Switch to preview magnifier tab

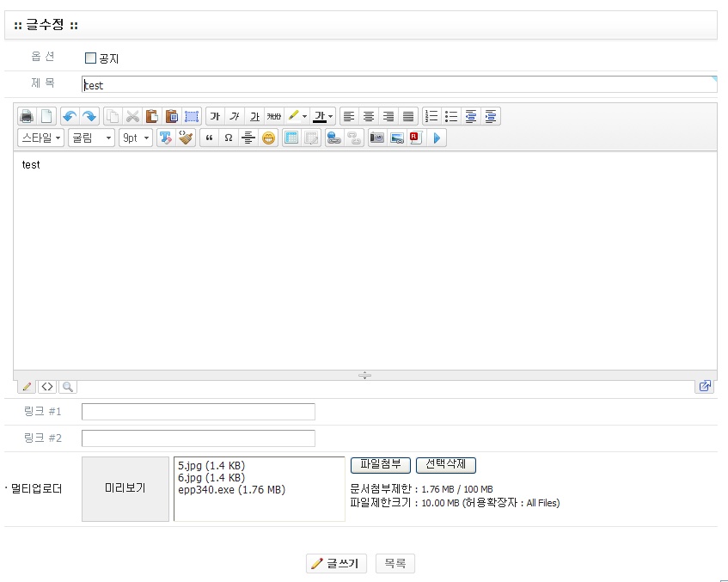[67, 387]
